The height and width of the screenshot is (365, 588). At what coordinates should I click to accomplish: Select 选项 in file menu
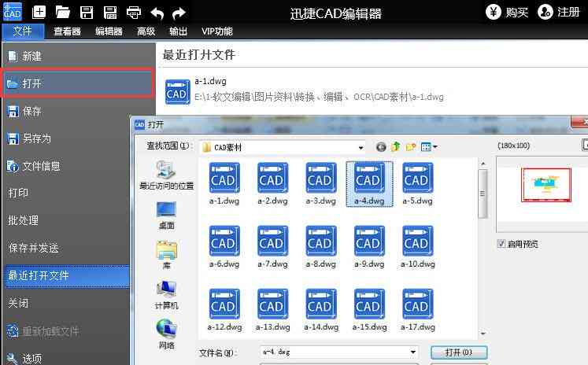[68, 358]
